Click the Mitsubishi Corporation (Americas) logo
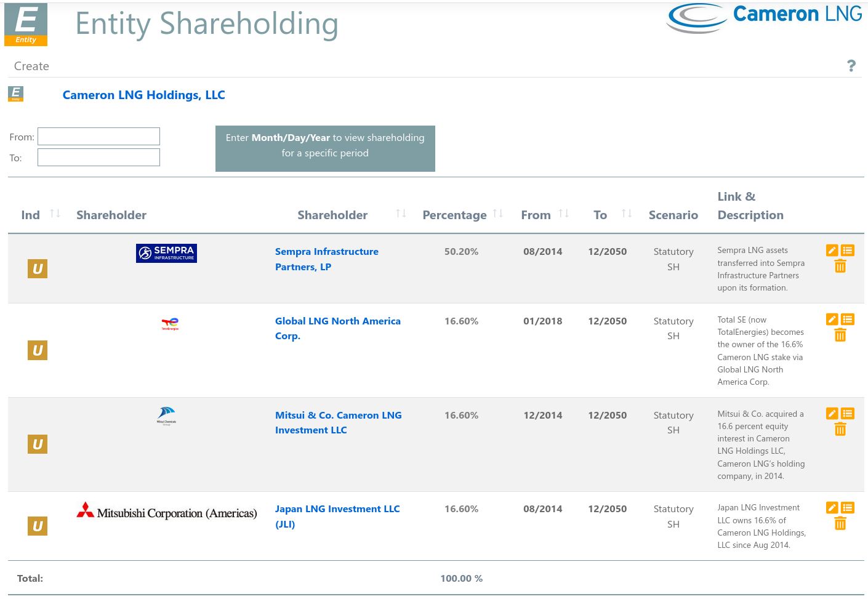The image size is (868, 599). coord(166,512)
